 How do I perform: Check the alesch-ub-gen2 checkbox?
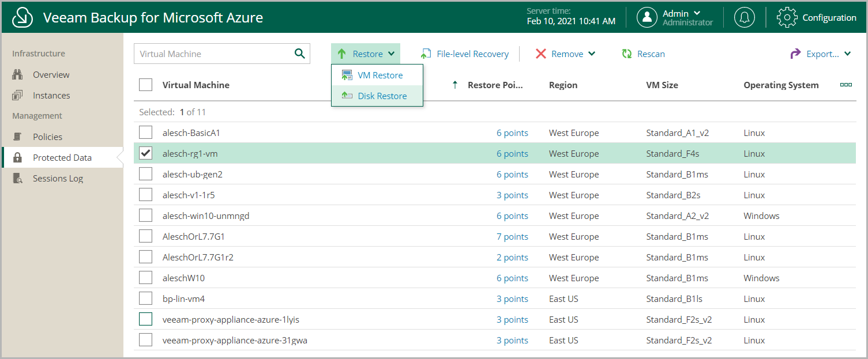point(146,174)
